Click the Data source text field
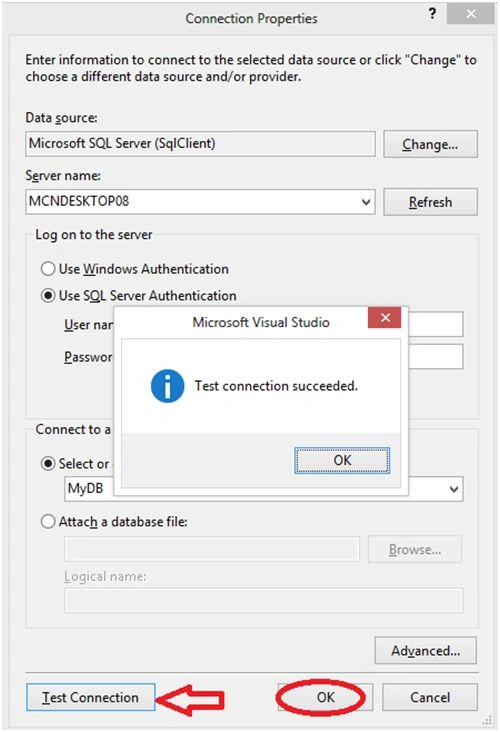The width and height of the screenshot is (500, 732). [200, 144]
